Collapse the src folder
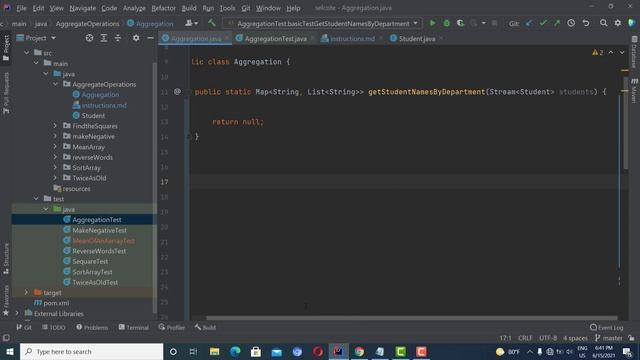The image size is (640, 360). click(27, 53)
